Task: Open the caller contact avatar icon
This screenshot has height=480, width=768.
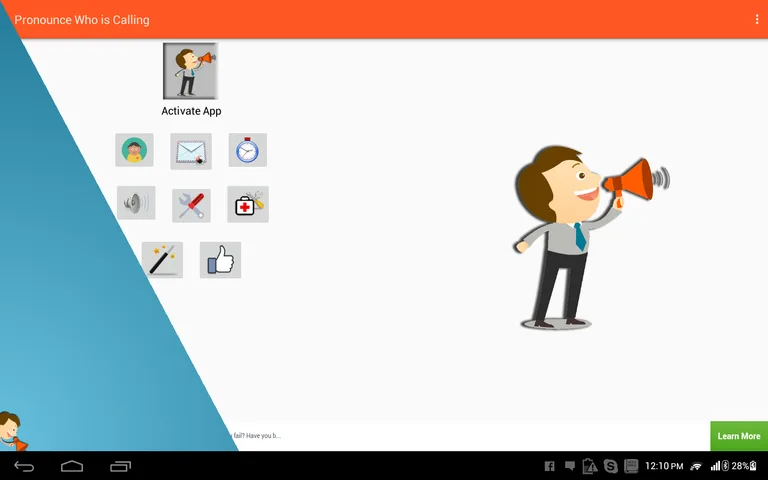Action: [134, 150]
